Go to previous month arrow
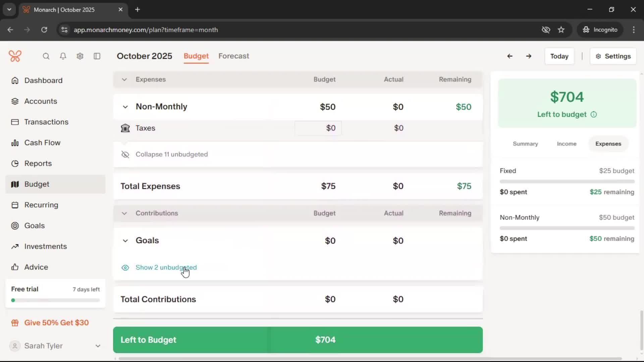The image size is (644, 362). [509, 56]
